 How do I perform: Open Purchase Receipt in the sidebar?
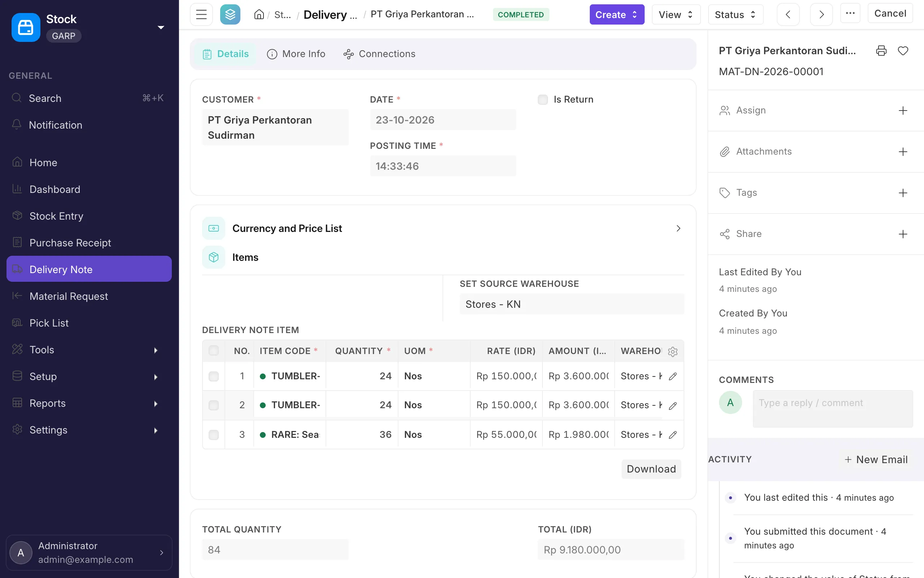pyautogui.click(x=89, y=243)
